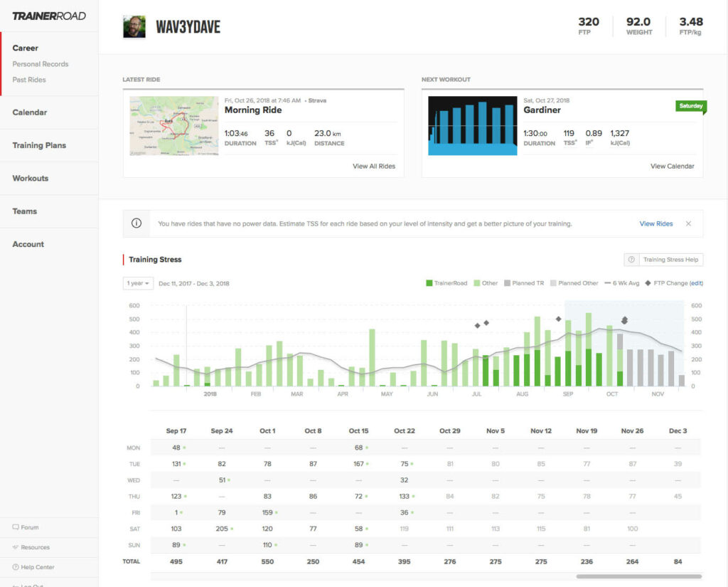The height and width of the screenshot is (587, 728).
Task: Open the Morning Ride title
Action: tap(253, 110)
